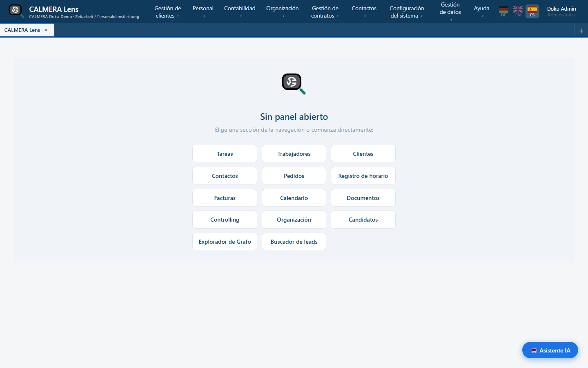Switch language to German flag
The width and height of the screenshot is (588, 368).
[503, 11]
